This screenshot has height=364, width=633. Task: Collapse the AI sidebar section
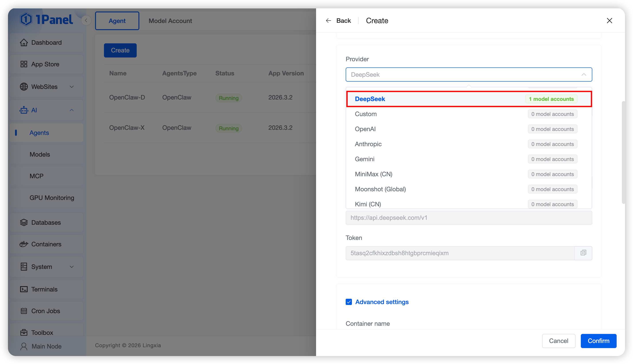click(x=71, y=110)
